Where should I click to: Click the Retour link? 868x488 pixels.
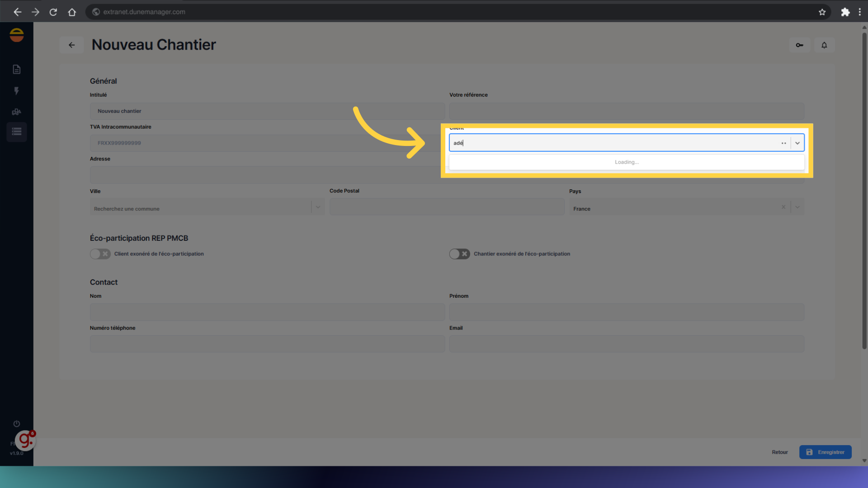pyautogui.click(x=779, y=452)
